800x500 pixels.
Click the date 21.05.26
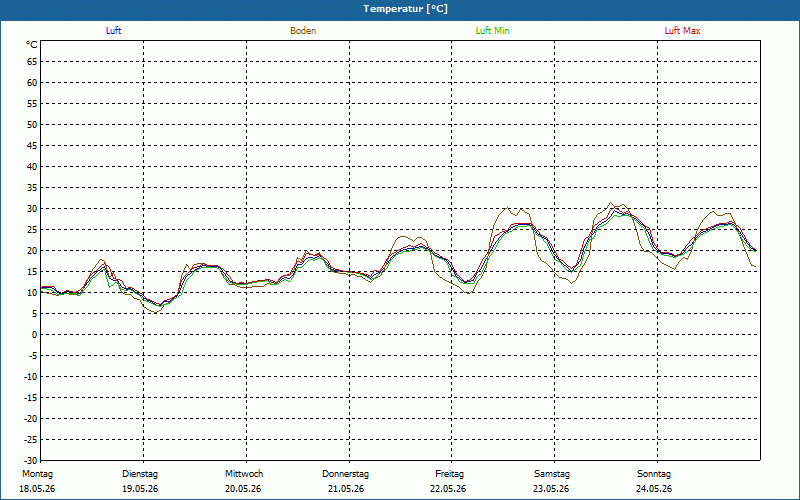346,489
